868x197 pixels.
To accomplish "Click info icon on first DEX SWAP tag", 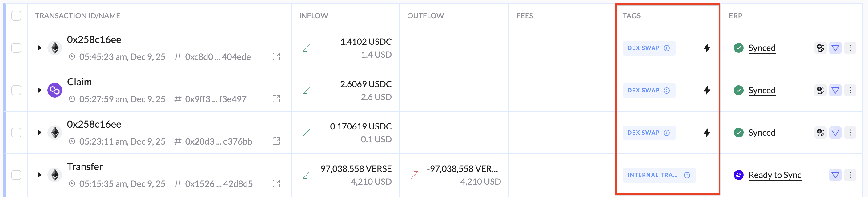I will point(666,48).
